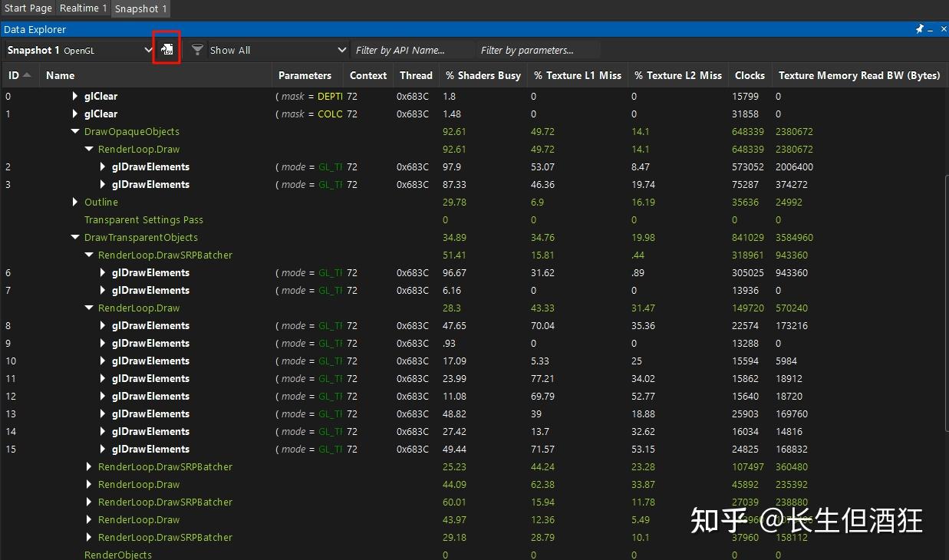The width and height of the screenshot is (949, 560).
Task: Unpin the Data Explorer panel
Action: click(x=920, y=29)
